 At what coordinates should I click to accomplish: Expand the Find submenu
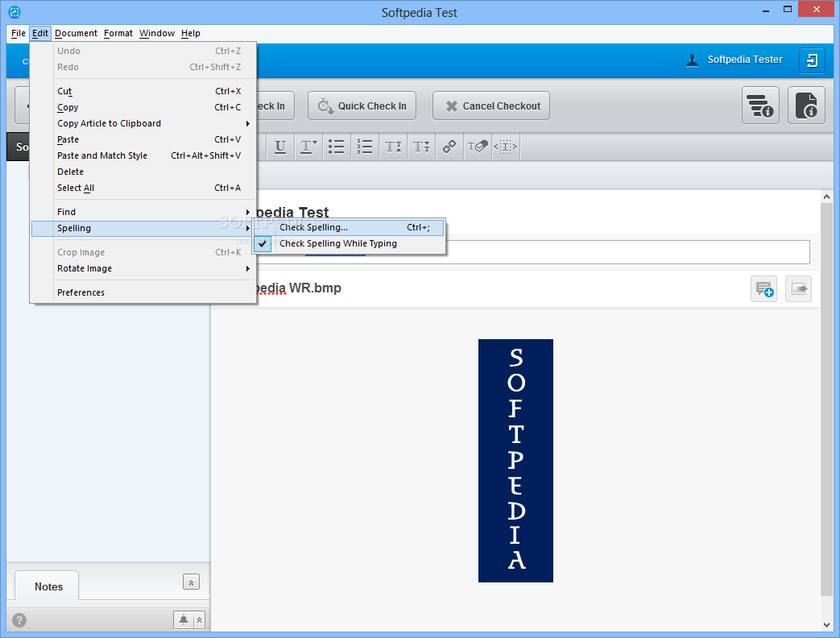click(x=143, y=212)
